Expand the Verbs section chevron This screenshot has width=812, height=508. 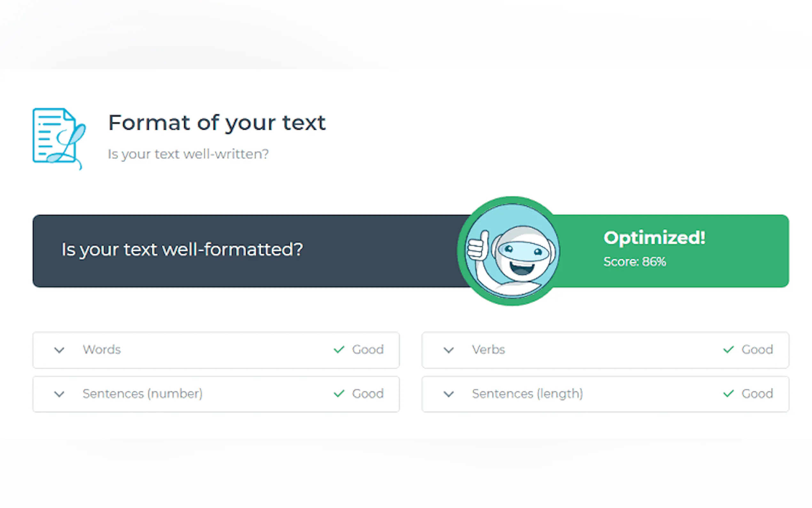(x=449, y=350)
